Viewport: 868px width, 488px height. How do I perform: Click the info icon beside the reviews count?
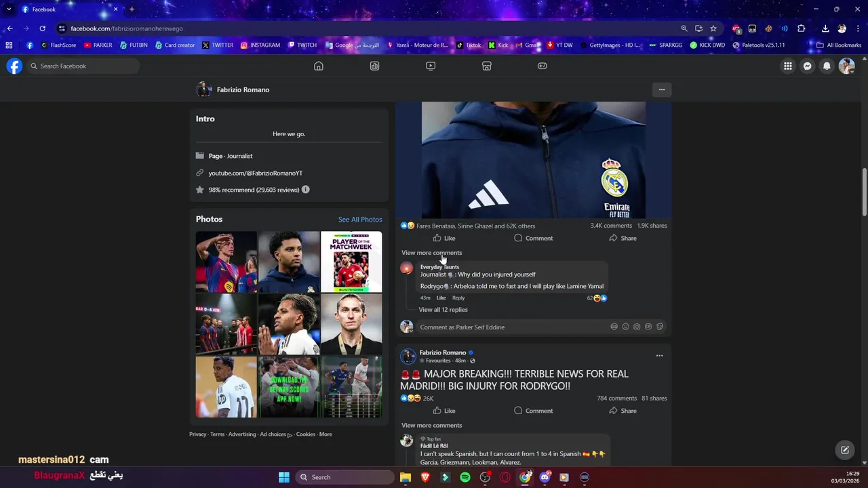pyautogui.click(x=305, y=190)
